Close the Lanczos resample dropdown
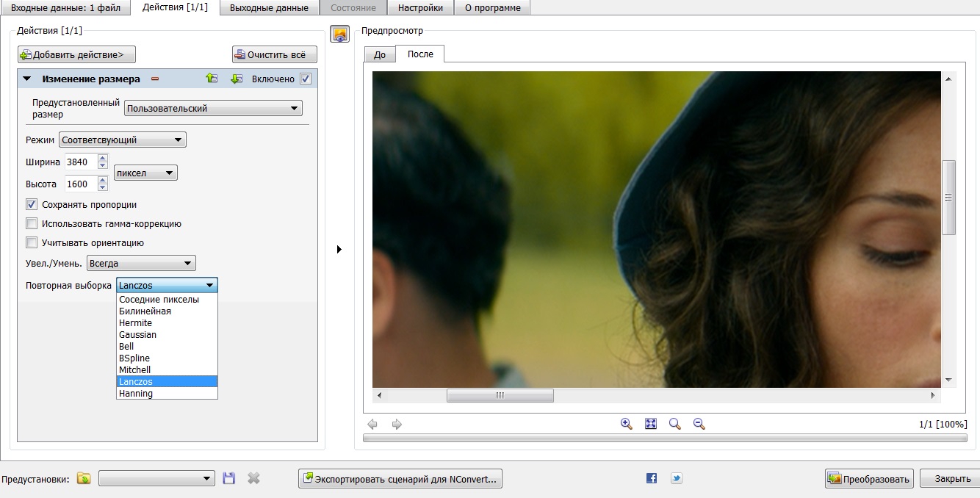The width and height of the screenshot is (980, 498). [x=167, y=285]
